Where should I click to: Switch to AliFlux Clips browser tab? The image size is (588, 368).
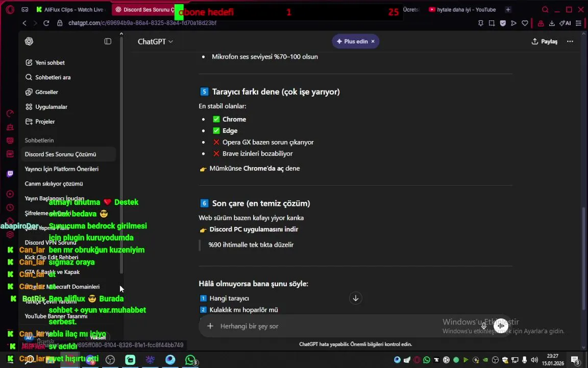tap(71, 10)
